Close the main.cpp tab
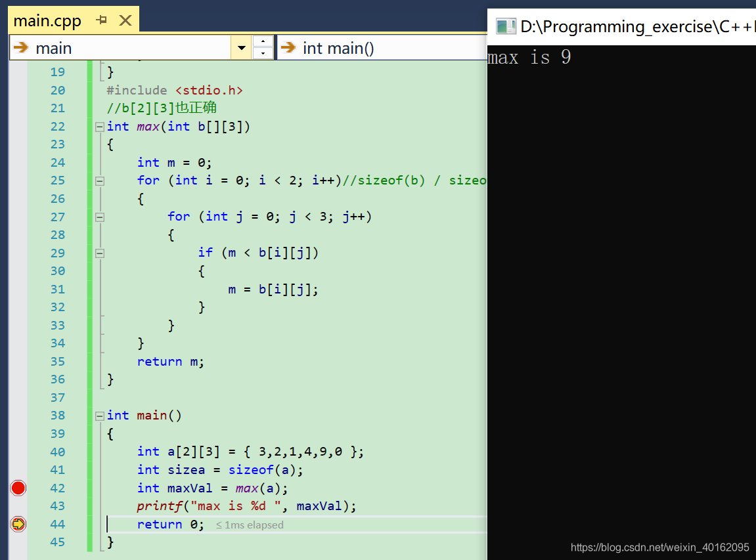The height and width of the screenshot is (560, 756). [x=125, y=20]
